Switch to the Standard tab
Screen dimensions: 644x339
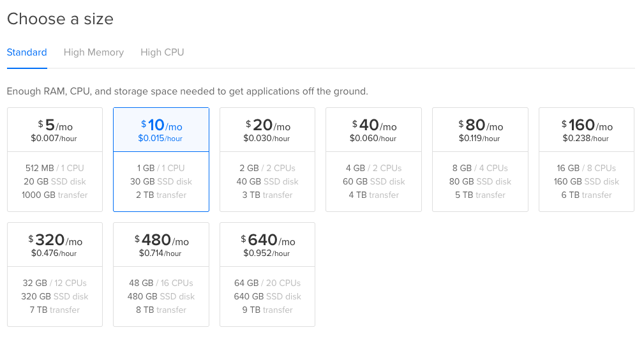tap(27, 52)
